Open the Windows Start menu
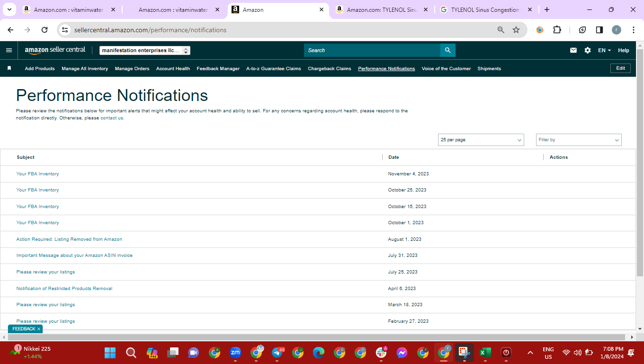This screenshot has width=644, height=364. (x=110, y=353)
